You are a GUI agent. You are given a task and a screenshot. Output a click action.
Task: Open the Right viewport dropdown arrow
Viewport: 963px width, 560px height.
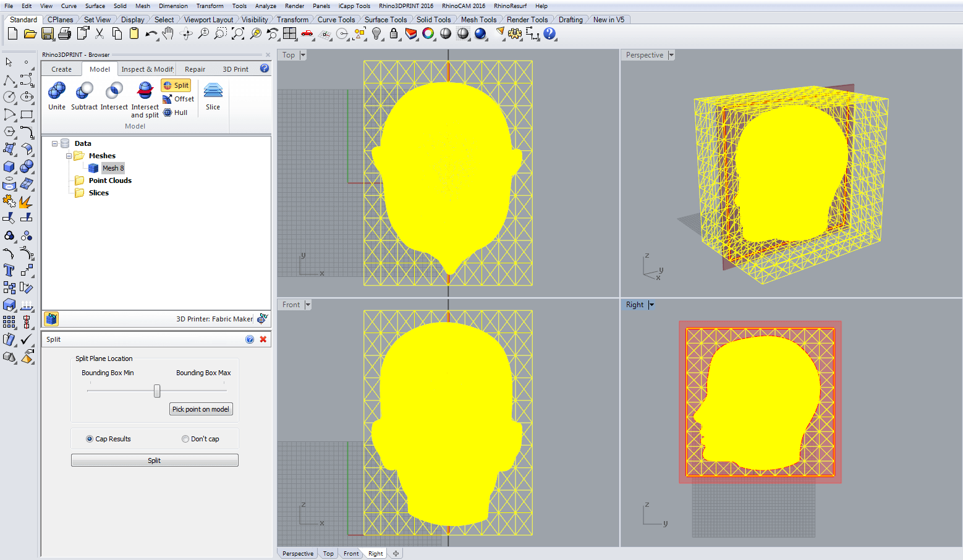click(651, 305)
